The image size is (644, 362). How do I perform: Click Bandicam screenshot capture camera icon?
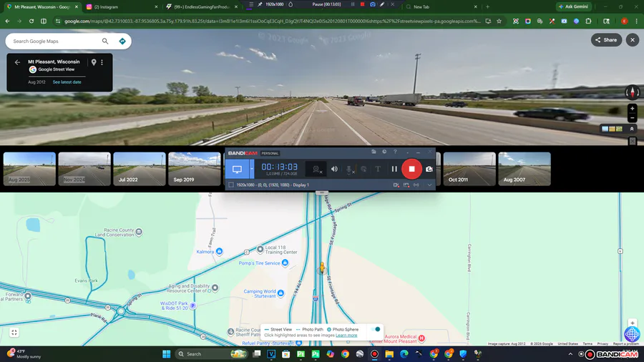coord(429,169)
